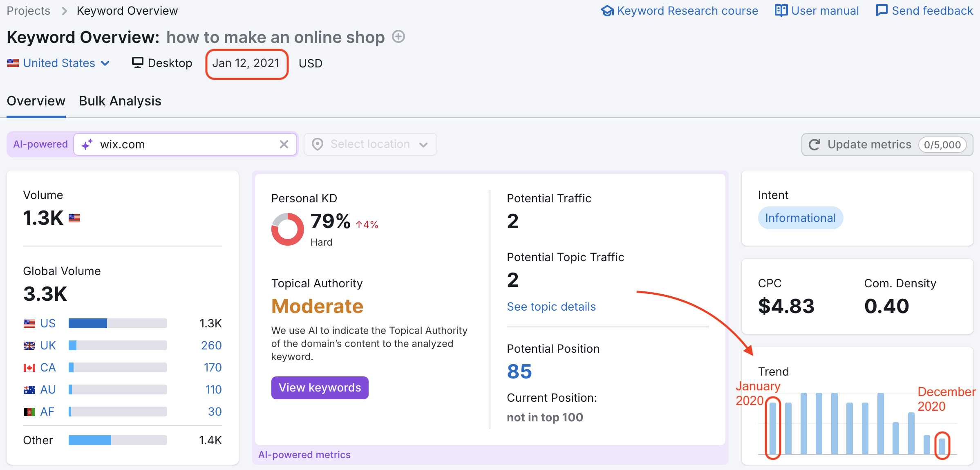Click the location pin icon

click(318, 144)
